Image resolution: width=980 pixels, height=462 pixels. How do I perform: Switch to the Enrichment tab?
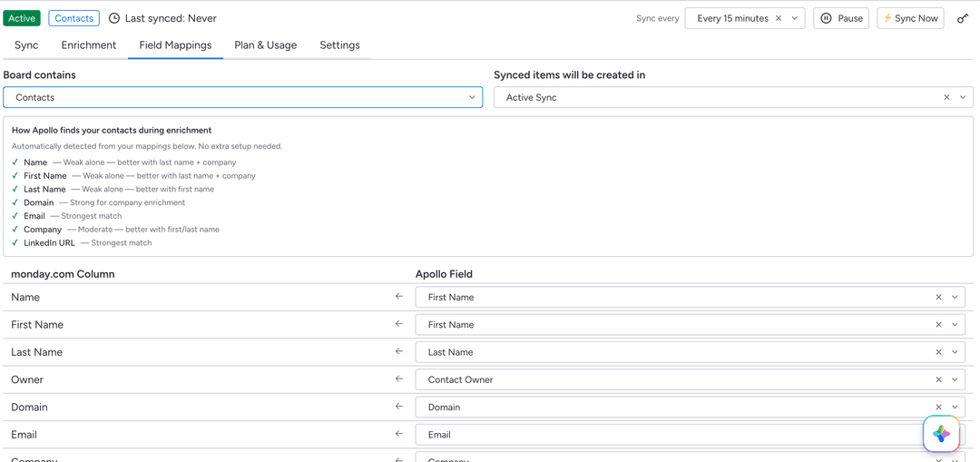pos(89,45)
